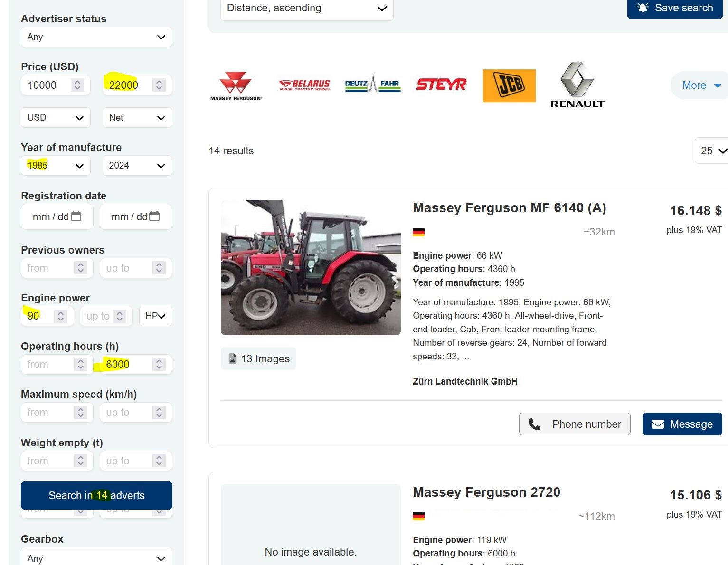Click ~32km distance text
The height and width of the screenshot is (565, 728).
(599, 232)
